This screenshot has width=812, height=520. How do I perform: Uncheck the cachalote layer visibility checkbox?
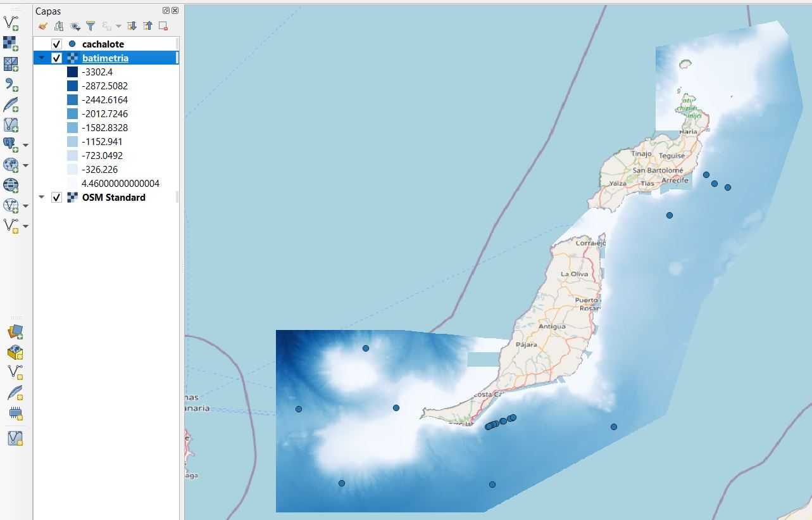tap(56, 44)
